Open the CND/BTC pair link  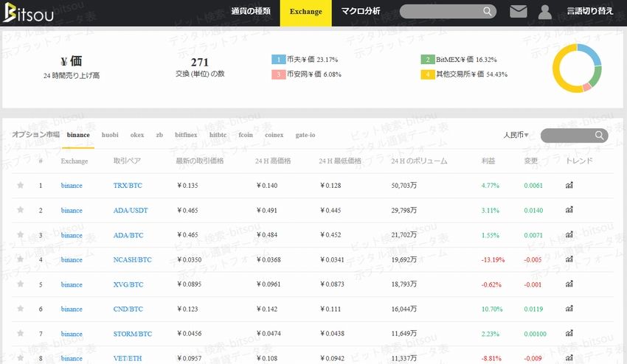128,309
